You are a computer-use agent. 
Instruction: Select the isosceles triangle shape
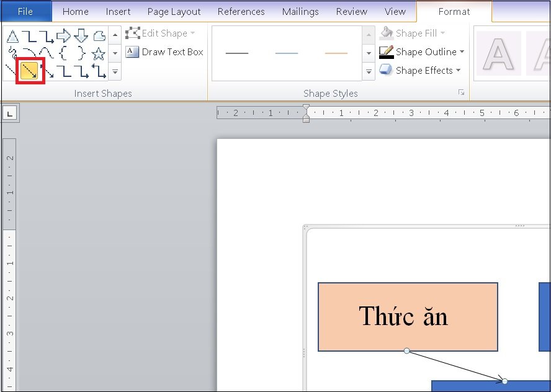(x=12, y=36)
